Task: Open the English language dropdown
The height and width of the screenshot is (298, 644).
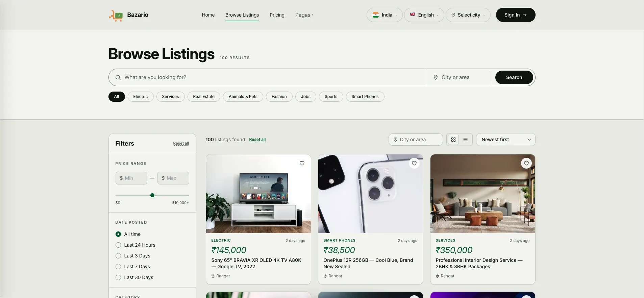Action: pyautogui.click(x=424, y=15)
